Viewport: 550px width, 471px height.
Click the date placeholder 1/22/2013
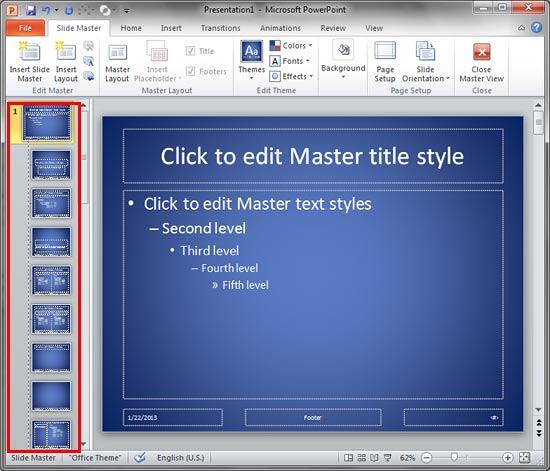click(x=173, y=417)
